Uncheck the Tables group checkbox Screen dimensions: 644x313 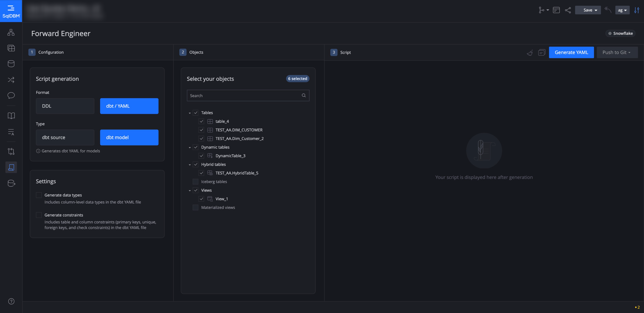(195, 113)
